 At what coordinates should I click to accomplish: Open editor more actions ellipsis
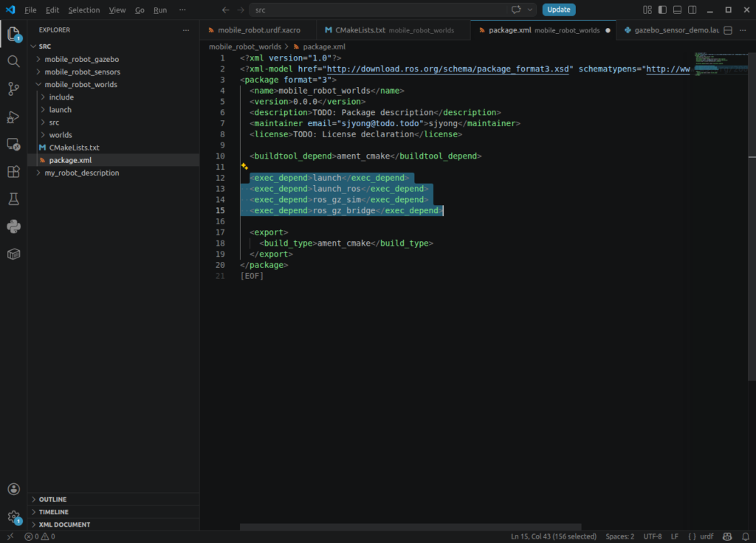(743, 30)
